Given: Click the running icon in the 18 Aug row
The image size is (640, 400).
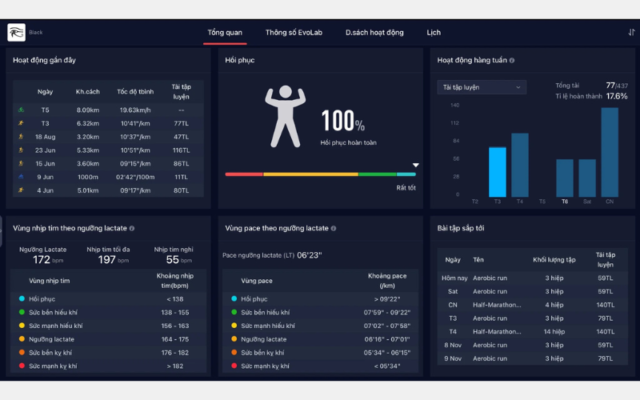Looking at the screenshot, I should (21, 137).
